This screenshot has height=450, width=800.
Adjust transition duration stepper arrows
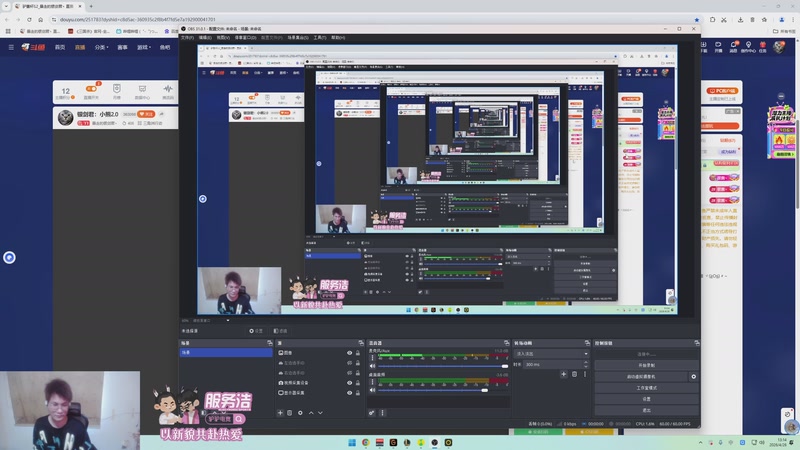pos(586,364)
